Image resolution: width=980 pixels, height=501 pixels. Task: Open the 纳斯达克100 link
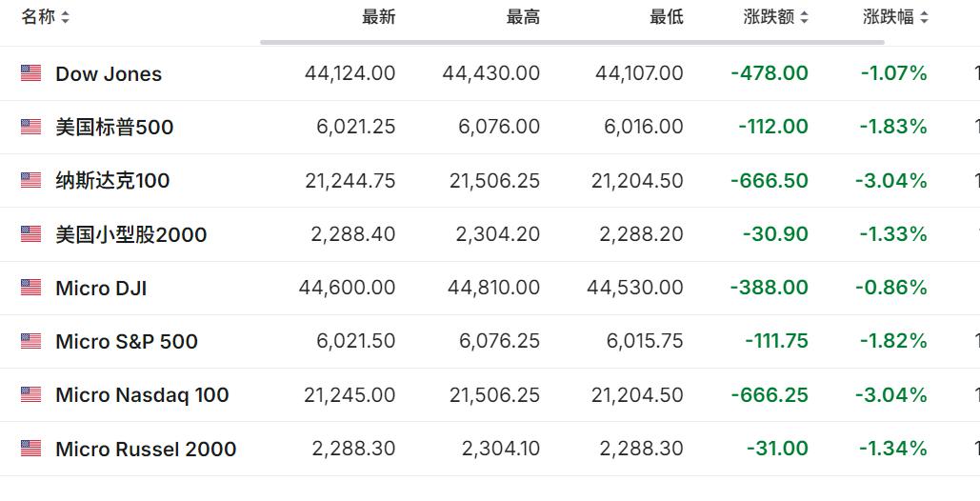pos(112,181)
